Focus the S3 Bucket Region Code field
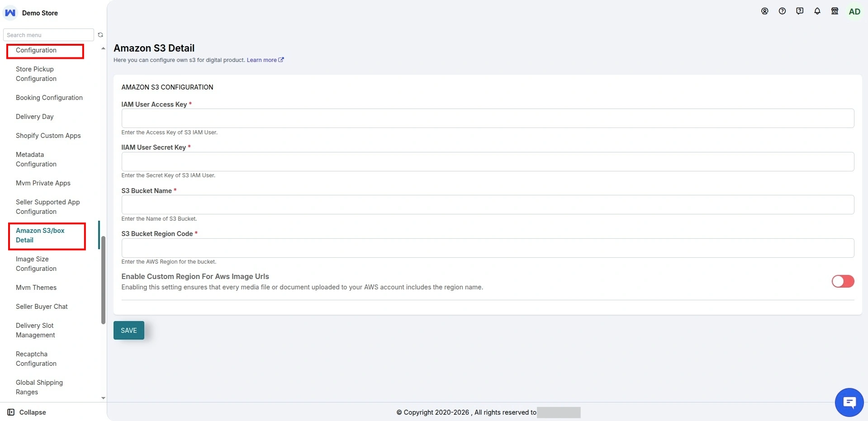This screenshot has height=421, width=868. click(488, 248)
